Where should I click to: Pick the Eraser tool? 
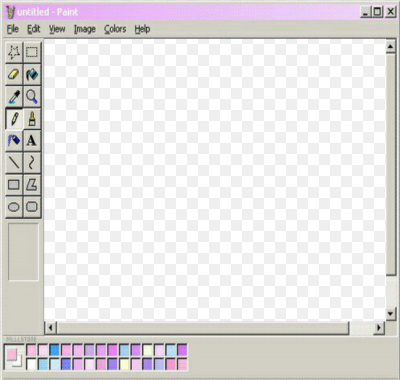[x=14, y=74]
